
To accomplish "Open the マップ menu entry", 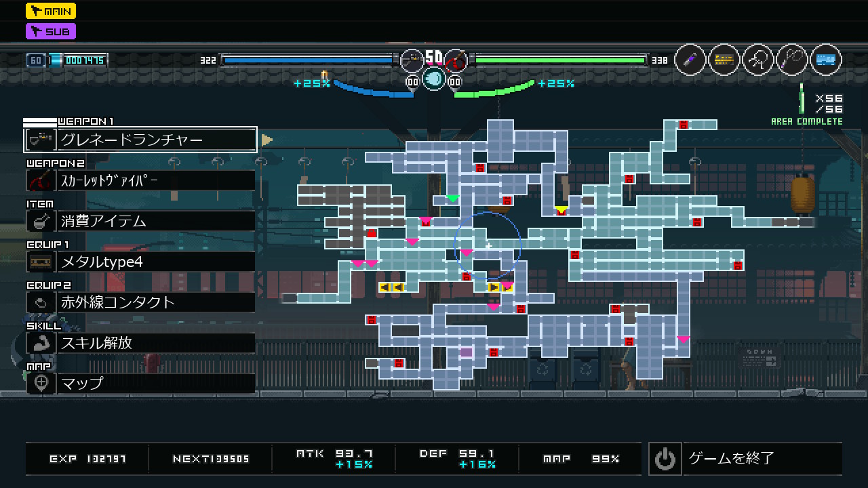I will pyautogui.click(x=156, y=384).
